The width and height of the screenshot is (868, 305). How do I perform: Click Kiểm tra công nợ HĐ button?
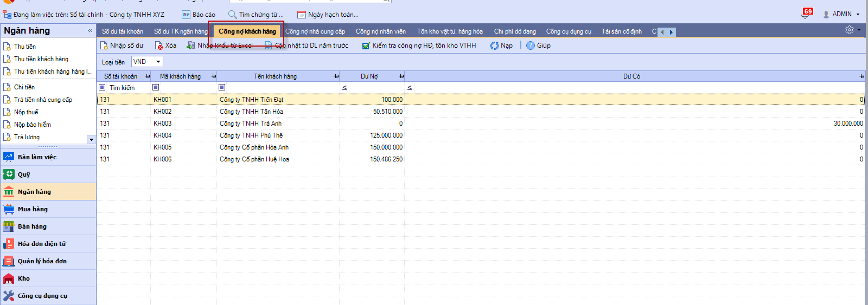[x=419, y=46]
